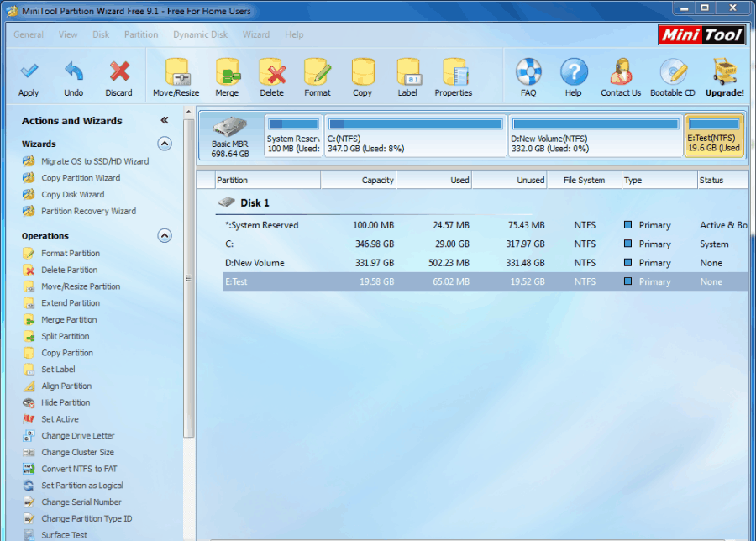This screenshot has height=541, width=756.
Task: Open the Dynamic Disk menu
Action: [x=200, y=34]
